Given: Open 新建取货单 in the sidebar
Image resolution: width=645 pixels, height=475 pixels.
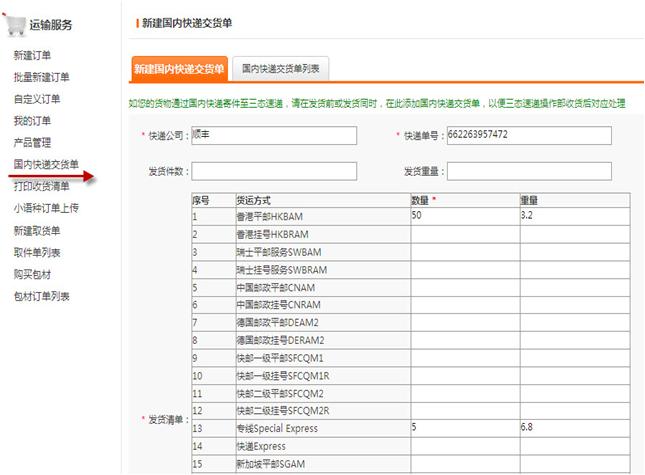Looking at the screenshot, I should [37, 230].
